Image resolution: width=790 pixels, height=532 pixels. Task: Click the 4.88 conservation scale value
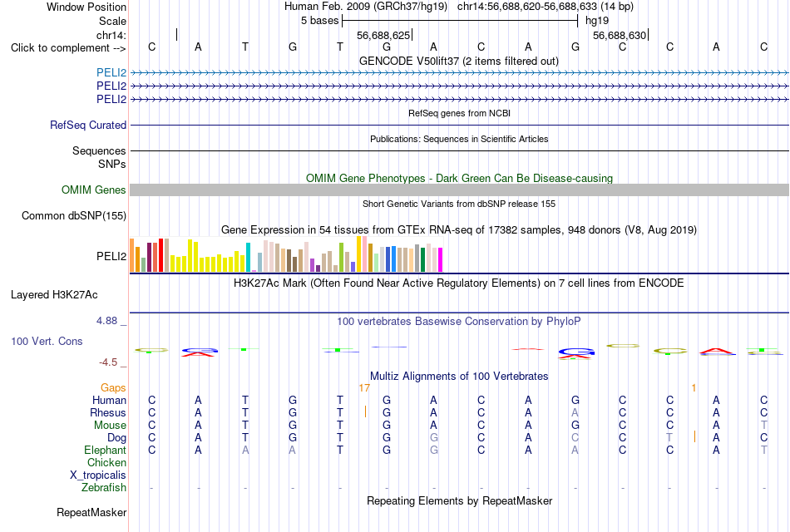click(106, 321)
